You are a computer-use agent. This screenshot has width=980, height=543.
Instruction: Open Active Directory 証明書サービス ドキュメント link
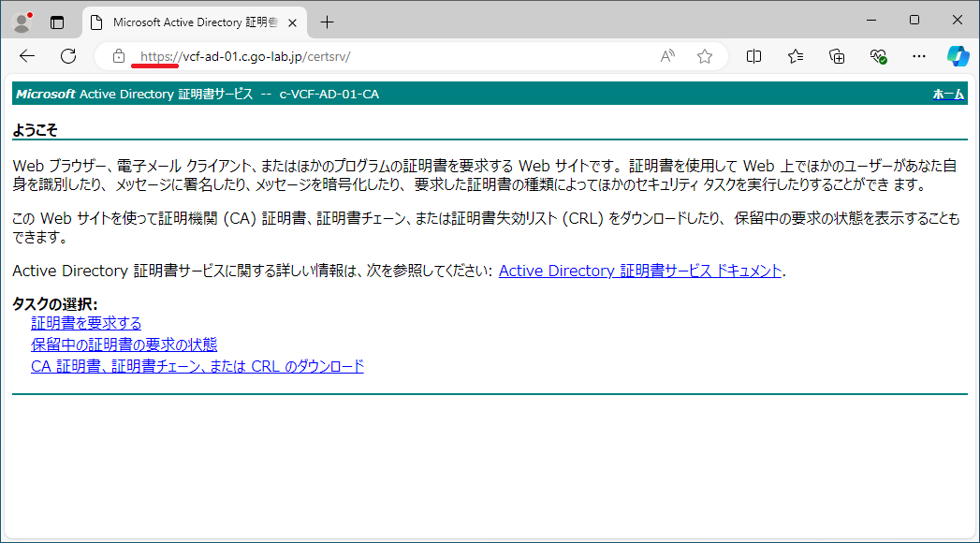coord(640,271)
